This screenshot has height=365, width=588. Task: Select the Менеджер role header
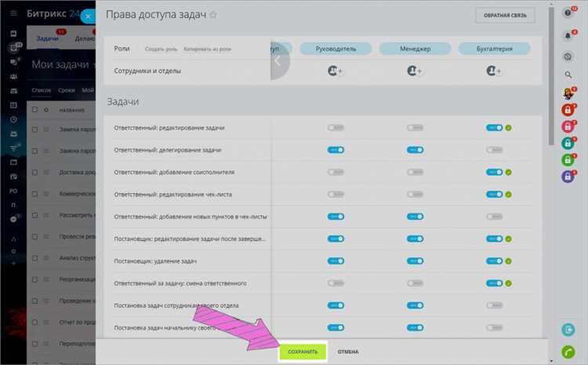[x=415, y=49]
